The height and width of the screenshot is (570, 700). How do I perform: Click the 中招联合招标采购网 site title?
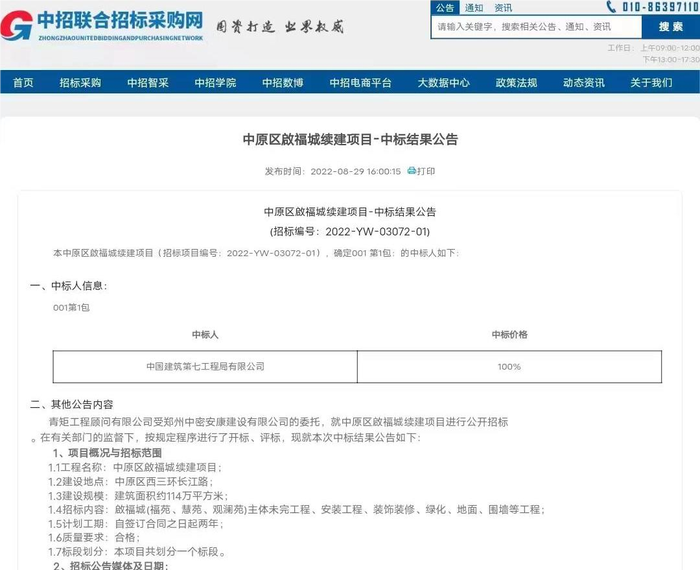(x=120, y=20)
